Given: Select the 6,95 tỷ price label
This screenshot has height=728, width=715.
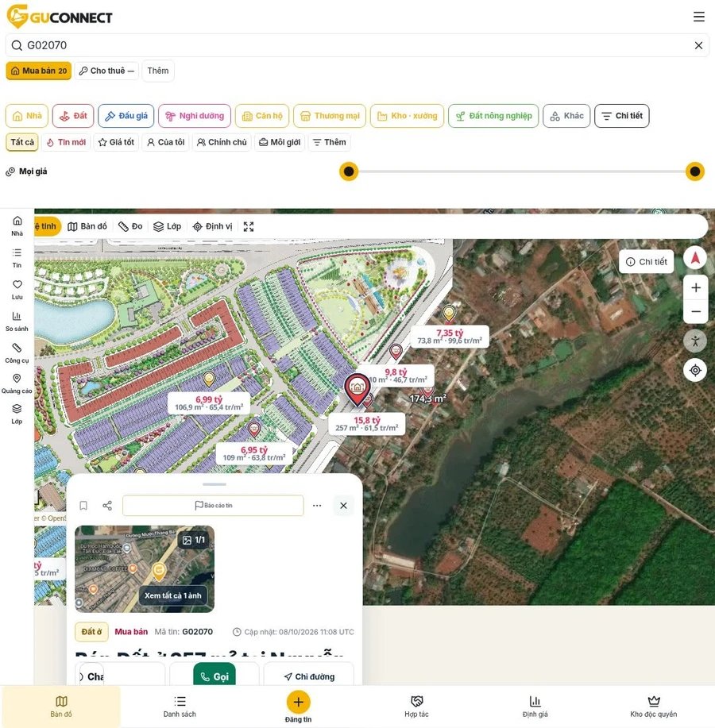Looking at the screenshot, I should [x=254, y=453].
